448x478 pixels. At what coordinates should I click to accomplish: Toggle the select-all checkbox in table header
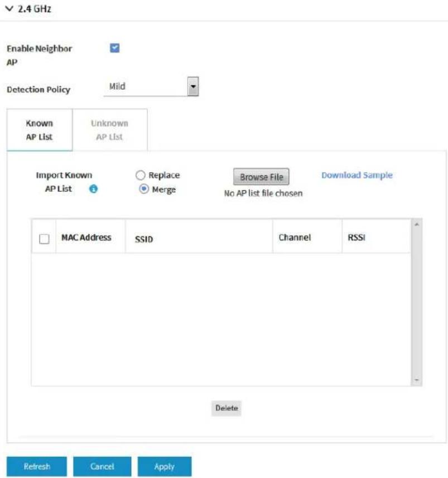point(44,239)
